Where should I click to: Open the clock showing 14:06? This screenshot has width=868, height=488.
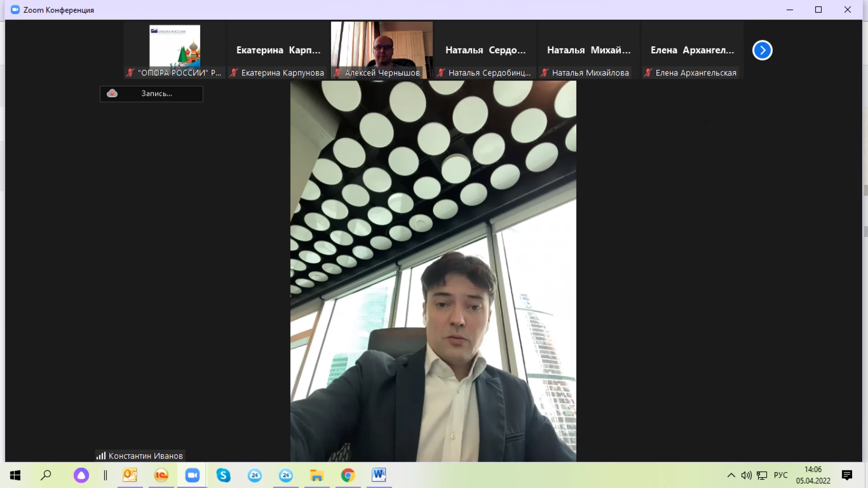(813, 475)
